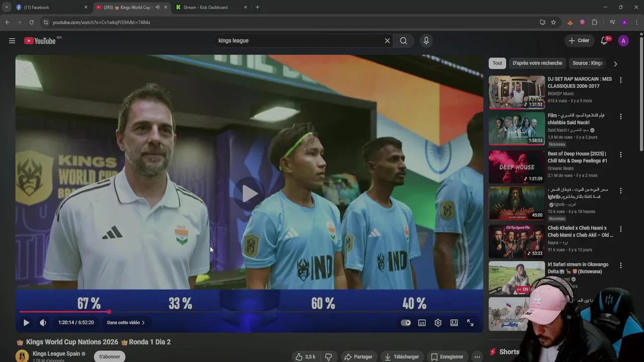Install the app from address bar icon
The height and width of the screenshot is (362, 644).
pyautogui.click(x=542, y=22)
